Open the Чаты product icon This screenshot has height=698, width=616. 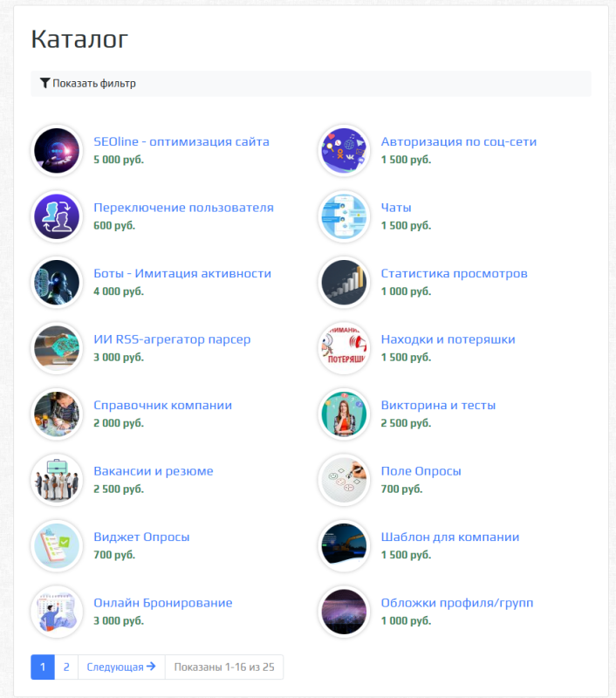(x=344, y=216)
